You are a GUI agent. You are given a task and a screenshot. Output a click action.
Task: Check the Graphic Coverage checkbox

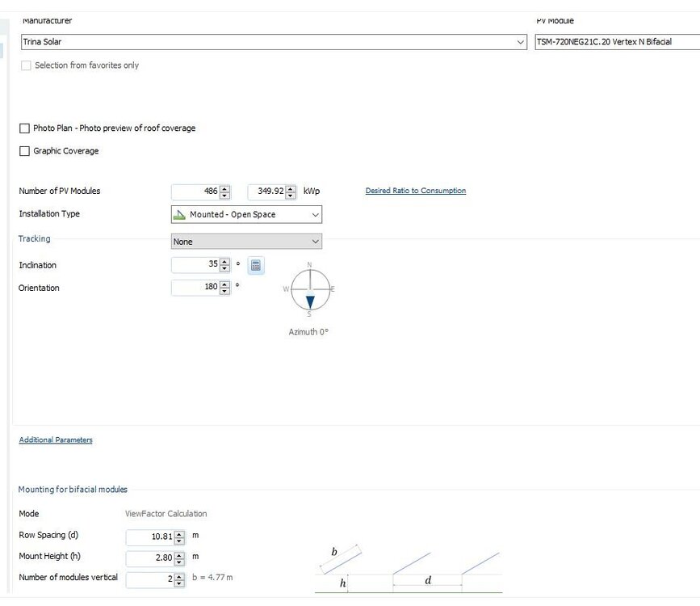(x=24, y=151)
